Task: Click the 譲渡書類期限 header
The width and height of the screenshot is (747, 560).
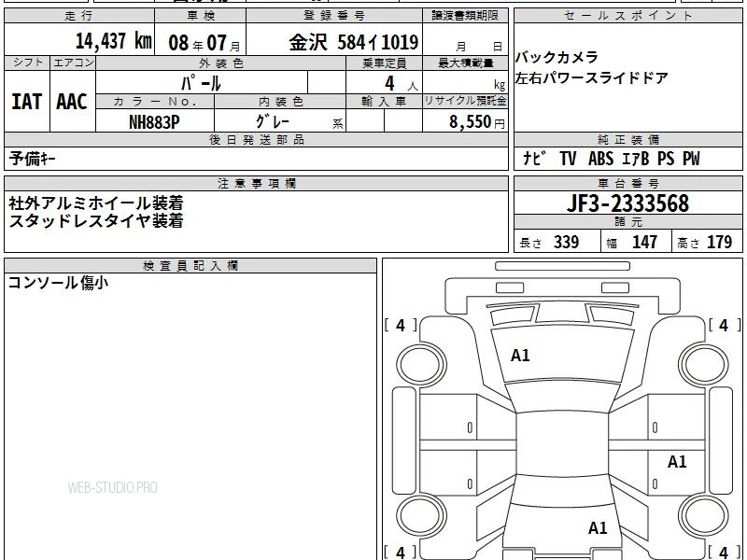Action: (x=465, y=16)
